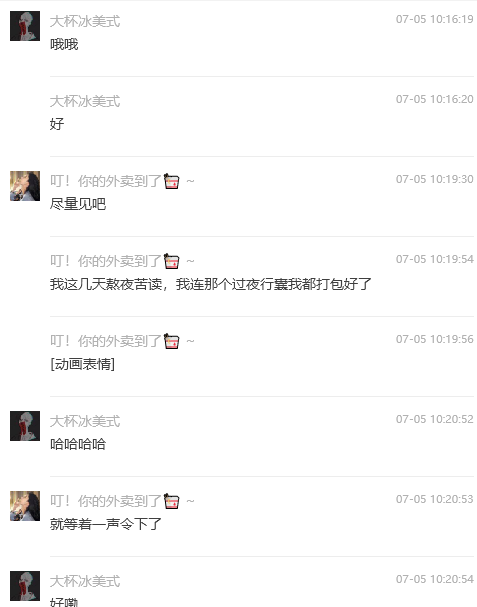Image resolution: width=477 pixels, height=607 pixels.
Task: Click the message 哈哈哈哈
Action: (78, 444)
